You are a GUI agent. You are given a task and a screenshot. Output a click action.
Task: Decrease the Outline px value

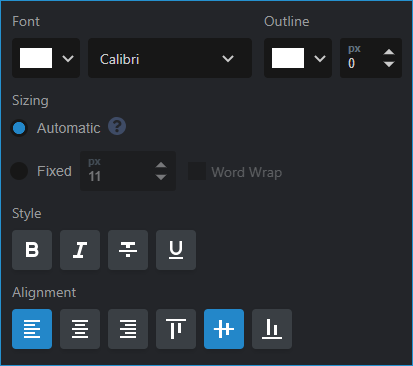(389, 64)
